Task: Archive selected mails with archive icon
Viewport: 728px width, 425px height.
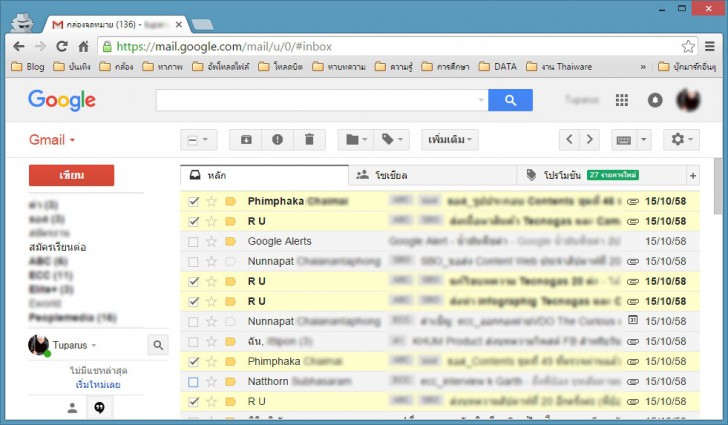Action: tap(246, 139)
